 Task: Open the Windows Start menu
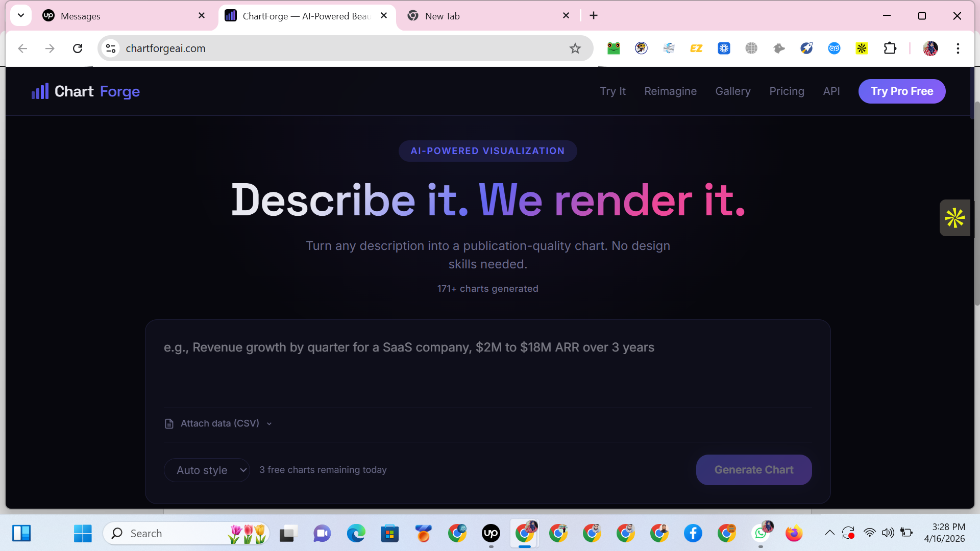[x=83, y=534]
